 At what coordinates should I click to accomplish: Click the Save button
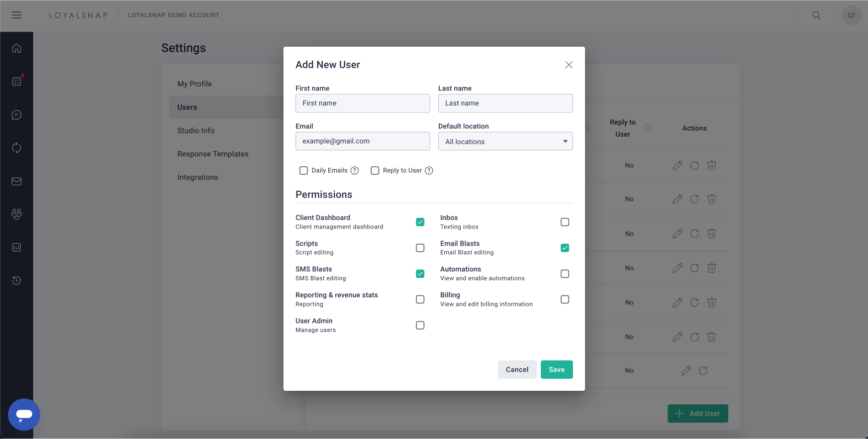(x=556, y=370)
